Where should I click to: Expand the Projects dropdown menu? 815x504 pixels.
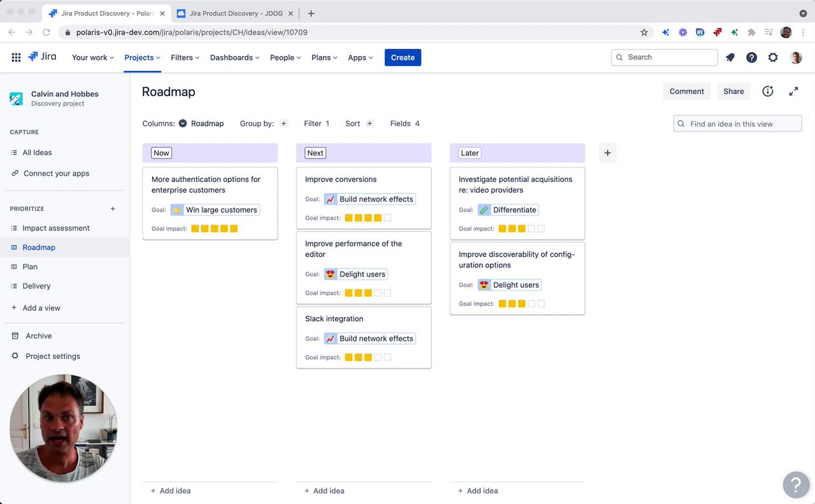click(142, 57)
